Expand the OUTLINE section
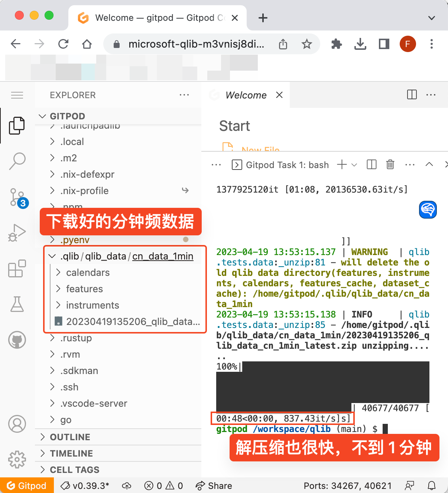Screen dimensions: 448x493 point(70,437)
